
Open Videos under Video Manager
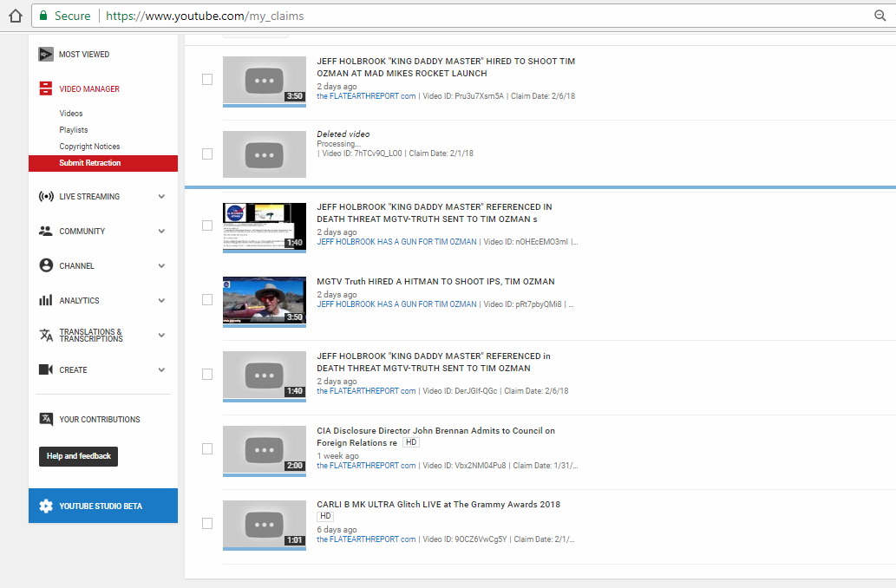pyautogui.click(x=71, y=113)
